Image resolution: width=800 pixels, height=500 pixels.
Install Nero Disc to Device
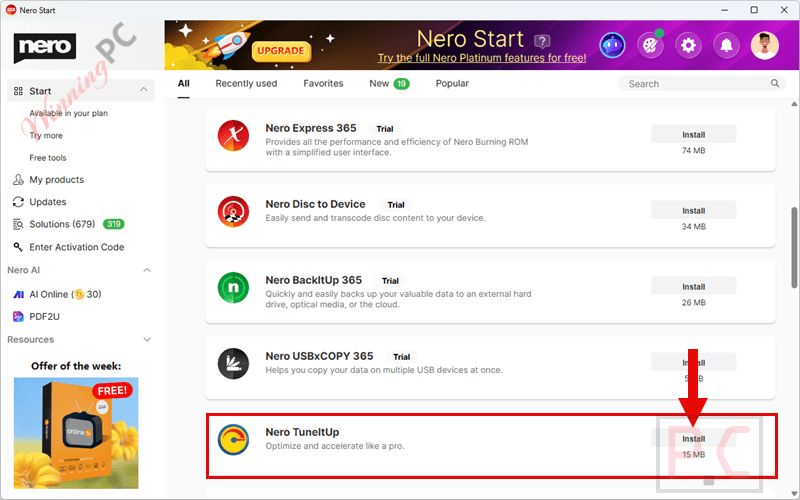coord(693,211)
